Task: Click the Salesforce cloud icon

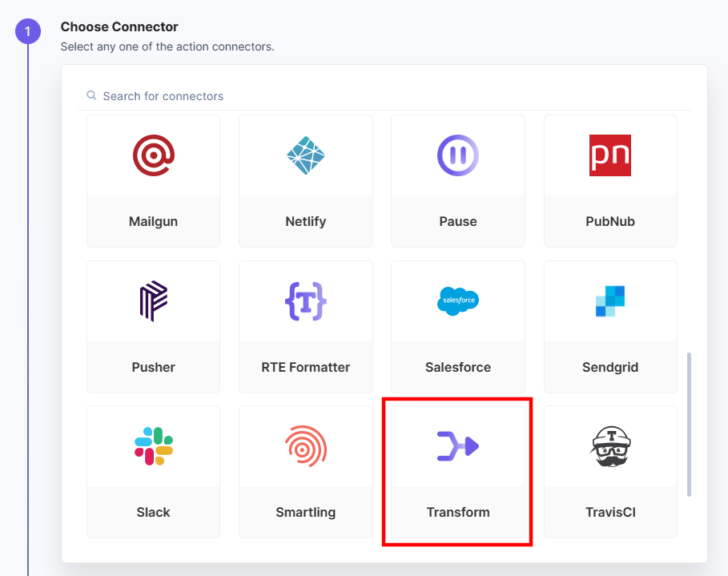Action: (458, 301)
